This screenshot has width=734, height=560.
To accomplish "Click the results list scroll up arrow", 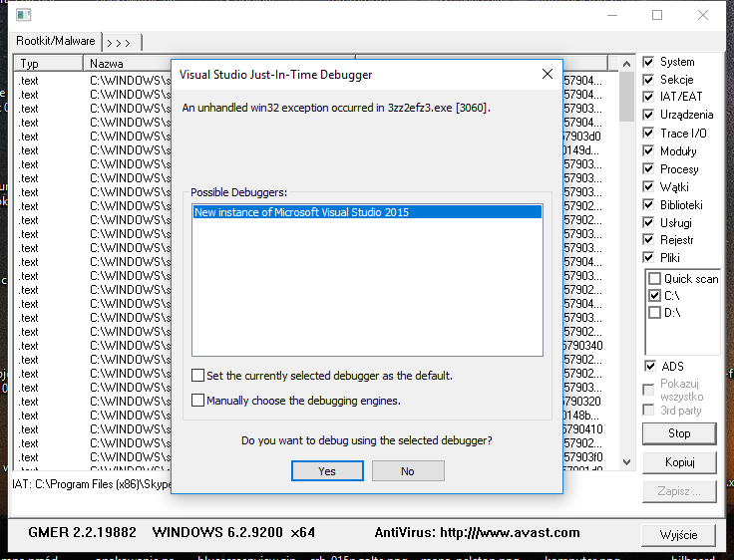I will (x=627, y=64).
